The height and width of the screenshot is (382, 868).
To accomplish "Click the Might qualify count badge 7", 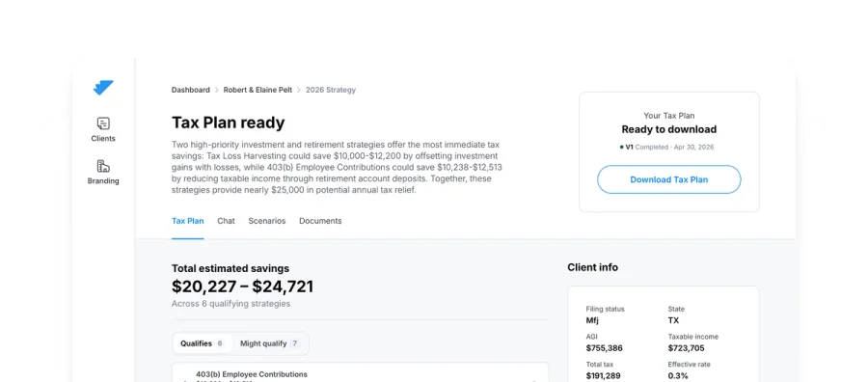I will pyautogui.click(x=295, y=343).
